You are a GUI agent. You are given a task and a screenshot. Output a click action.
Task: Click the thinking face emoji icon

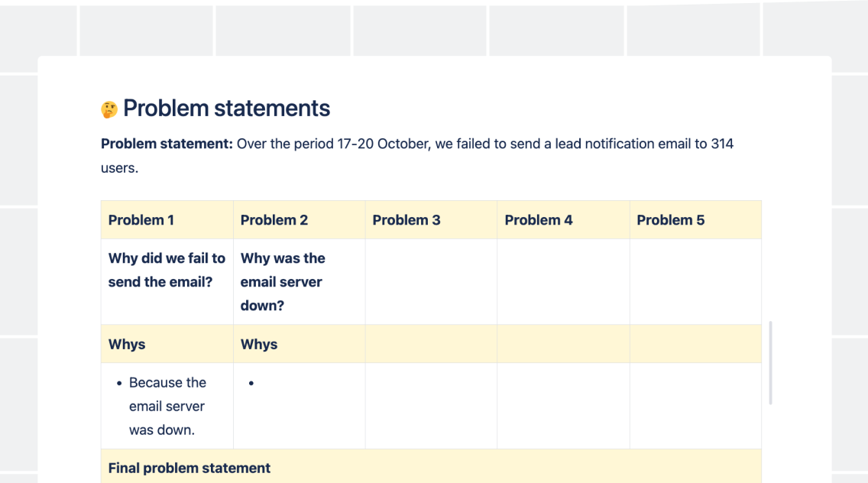pos(109,109)
